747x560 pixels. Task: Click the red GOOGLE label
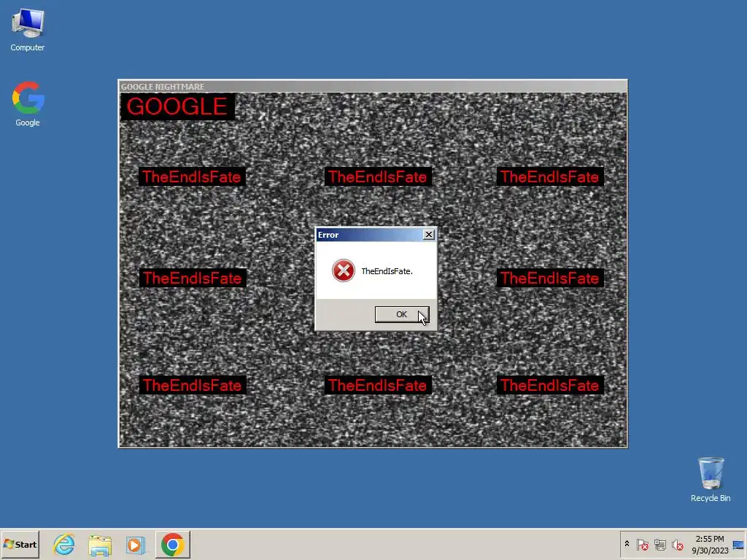pyautogui.click(x=177, y=106)
